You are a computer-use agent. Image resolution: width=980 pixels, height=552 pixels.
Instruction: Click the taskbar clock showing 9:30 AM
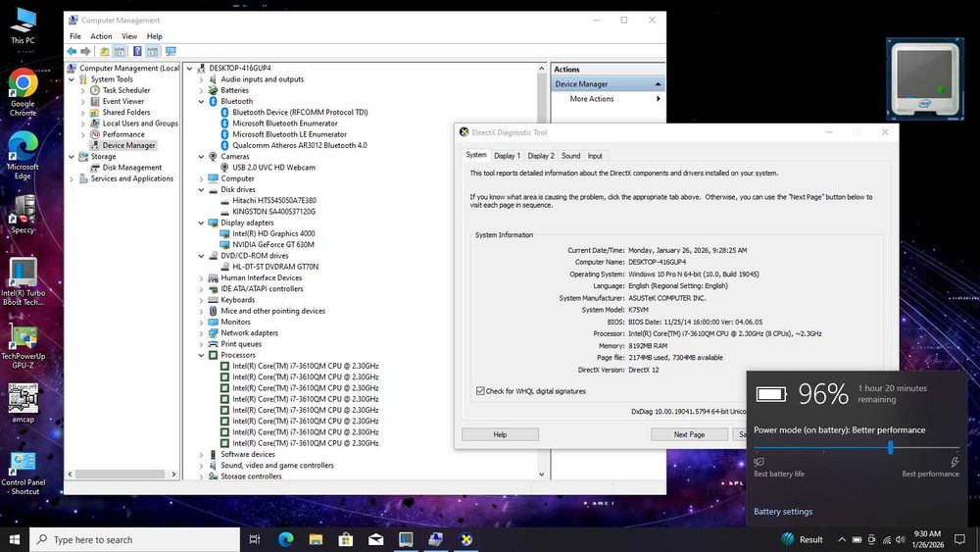pos(927,539)
